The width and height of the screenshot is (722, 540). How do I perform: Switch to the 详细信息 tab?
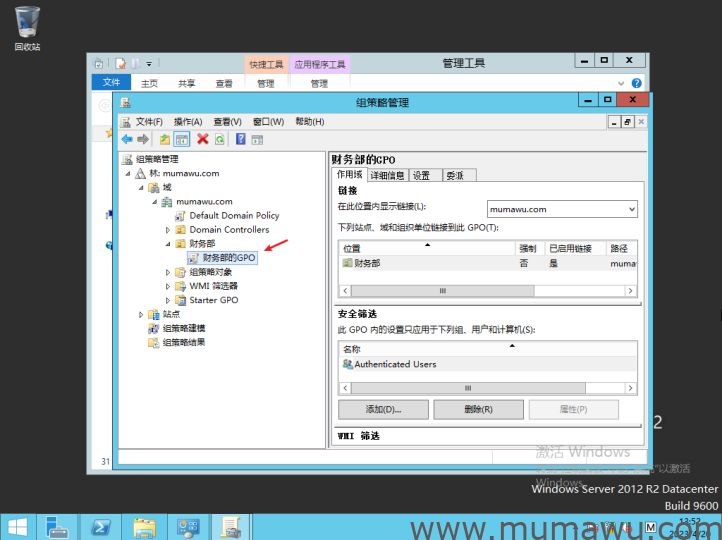[387, 175]
